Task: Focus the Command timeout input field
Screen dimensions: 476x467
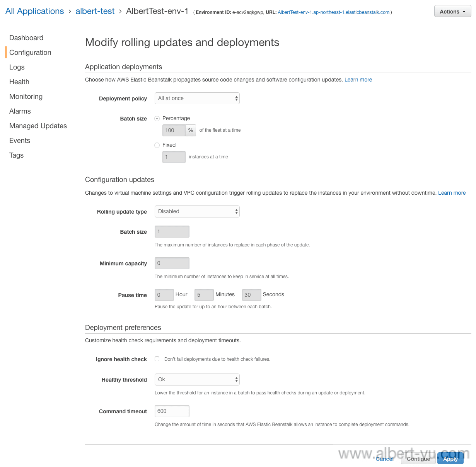Action: point(172,411)
